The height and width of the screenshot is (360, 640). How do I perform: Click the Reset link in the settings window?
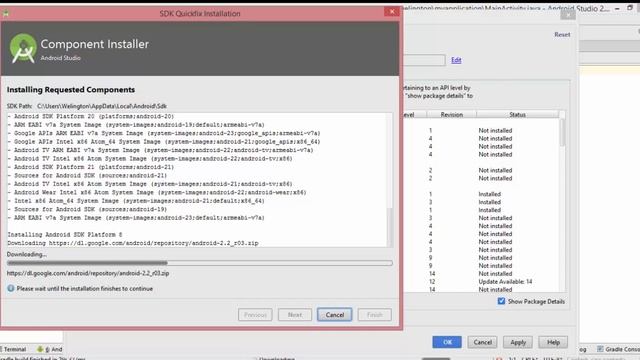(x=562, y=35)
